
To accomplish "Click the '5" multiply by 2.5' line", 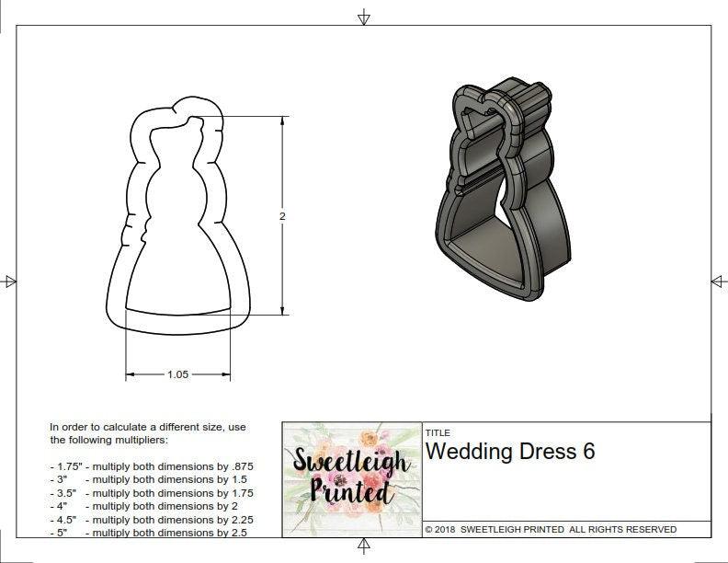I will pos(149,533).
